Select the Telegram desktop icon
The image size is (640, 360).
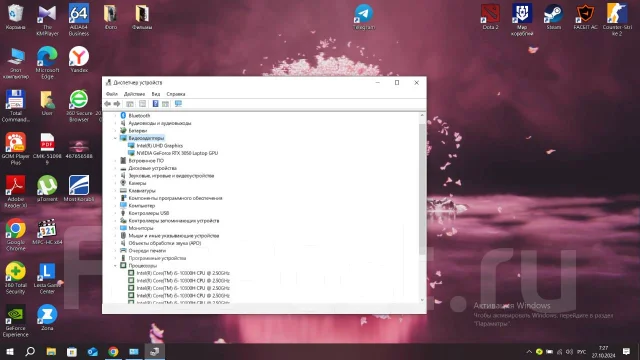pos(363,17)
